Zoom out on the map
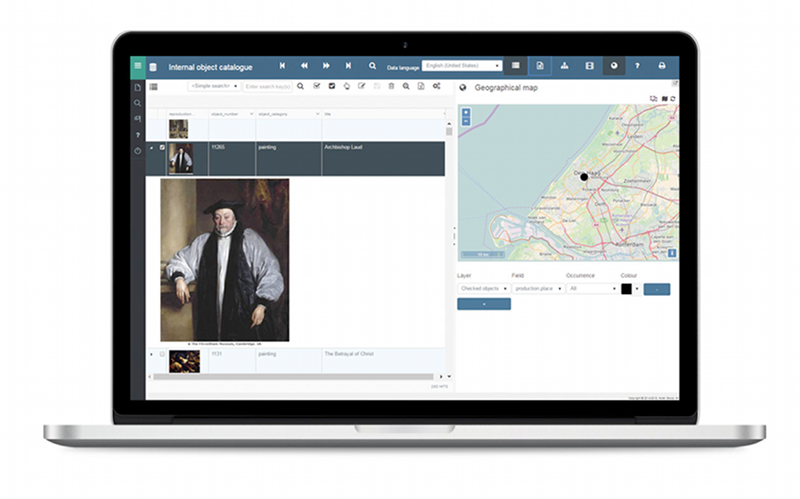 click(x=466, y=121)
